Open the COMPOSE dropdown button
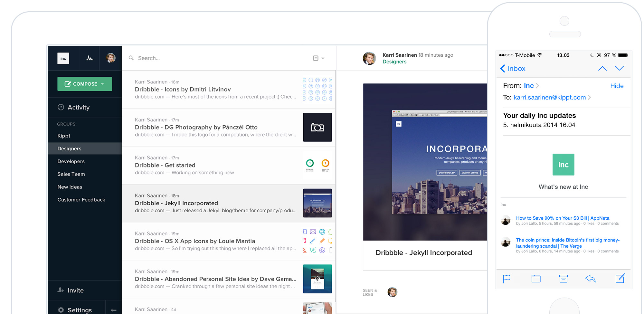 (85, 84)
